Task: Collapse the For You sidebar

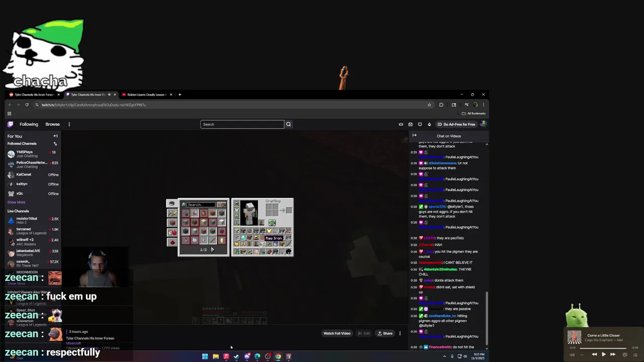Action: pyautogui.click(x=55, y=136)
